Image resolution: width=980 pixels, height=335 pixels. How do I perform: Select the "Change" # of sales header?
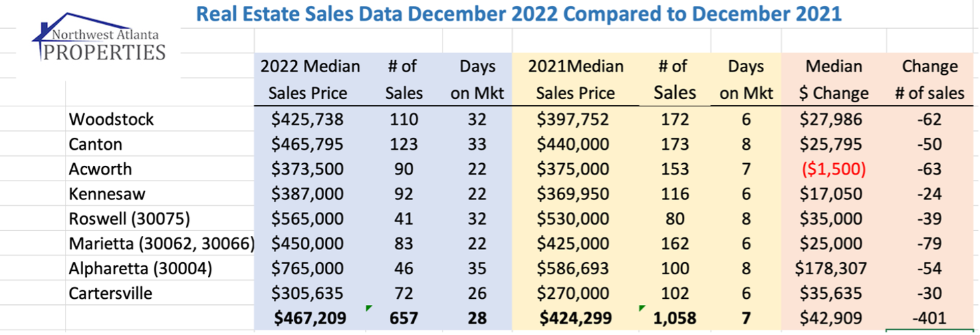tap(930, 67)
